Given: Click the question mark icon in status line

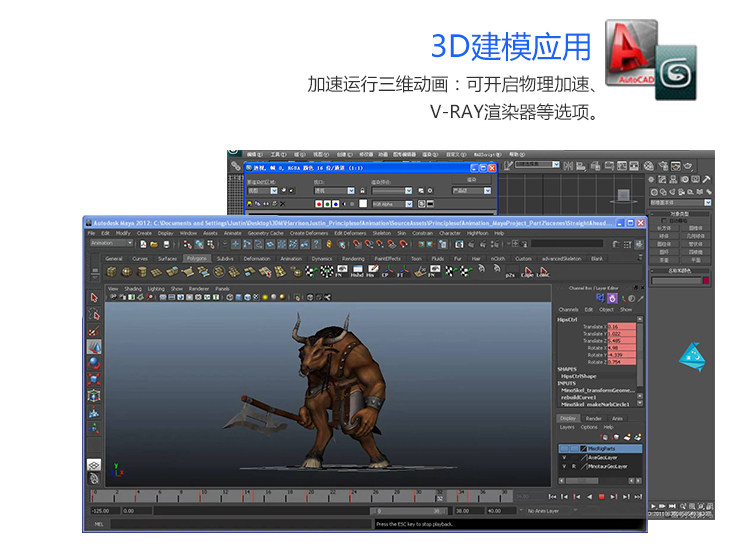Looking at the screenshot, I should click(x=316, y=244).
